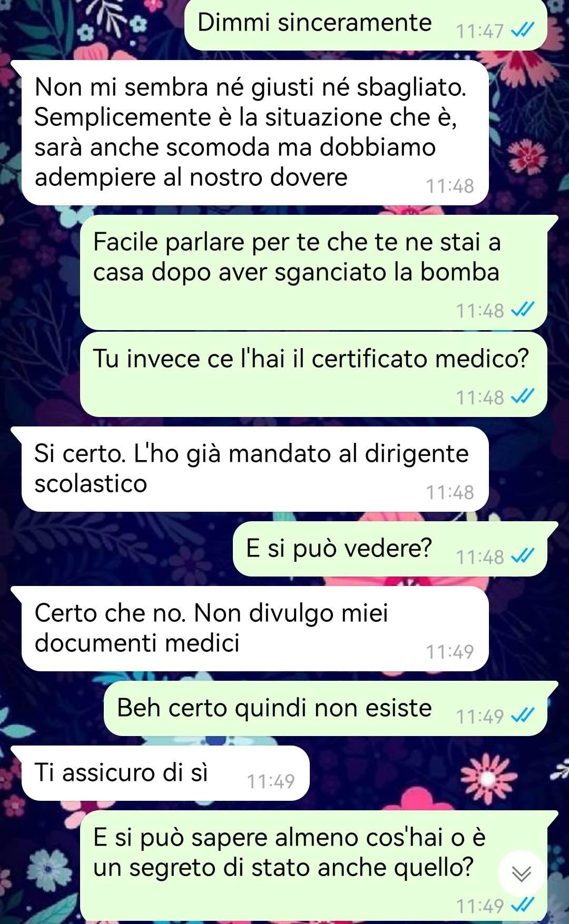
Task: Tap blue double ticks on 'E si può vedere?'
Action: pyautogui.click(x=523, y=556)
